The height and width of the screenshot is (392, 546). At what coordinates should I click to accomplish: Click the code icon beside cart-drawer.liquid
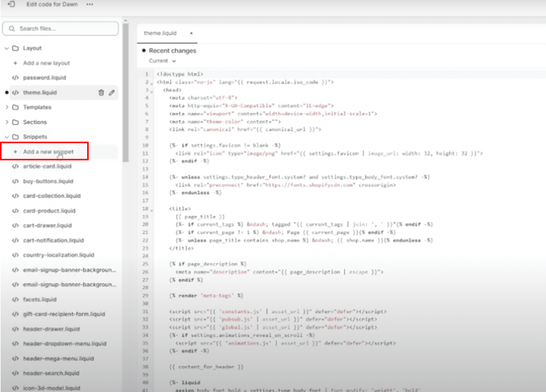(15, 226)
